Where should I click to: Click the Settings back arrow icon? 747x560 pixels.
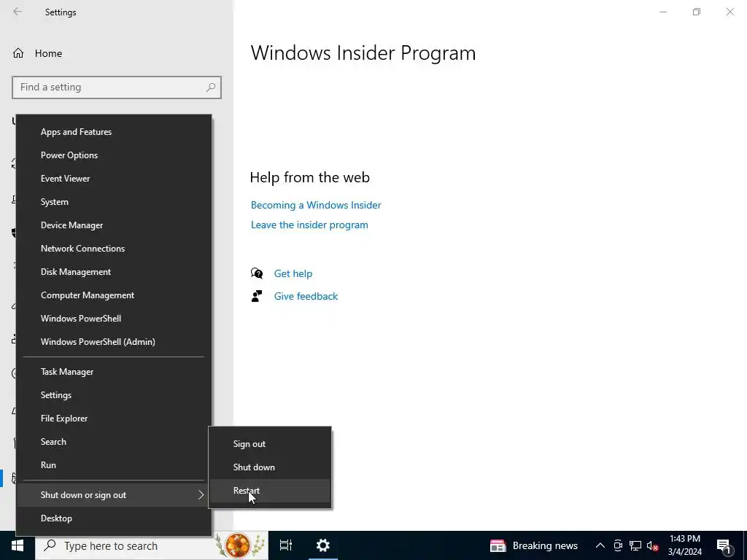(18, 12)
